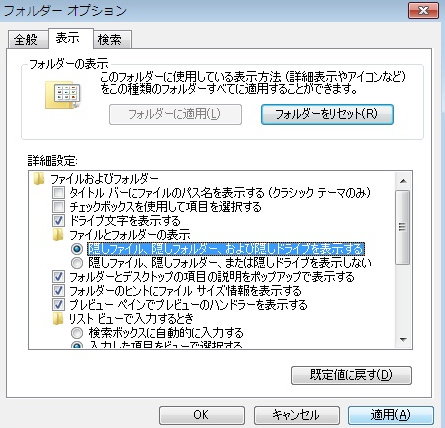This screenshot has height=428, width=445.
Task: Toggle チェックボックスを使用して項目を選択する checkbox
Action: (x=58, y=207)
